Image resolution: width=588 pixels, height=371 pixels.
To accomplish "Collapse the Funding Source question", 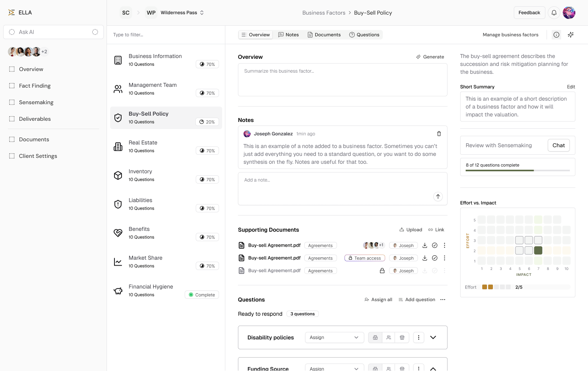I will point(433,368).
